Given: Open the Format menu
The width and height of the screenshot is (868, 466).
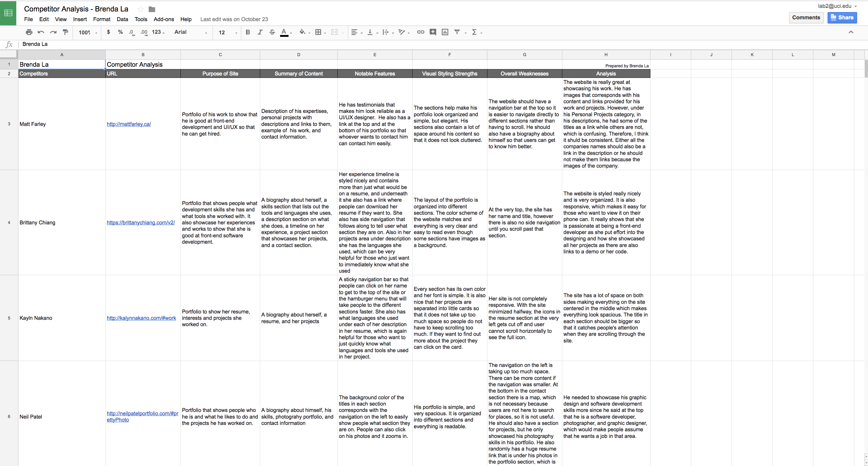Looking at the screenshot, I should (101, 19).
